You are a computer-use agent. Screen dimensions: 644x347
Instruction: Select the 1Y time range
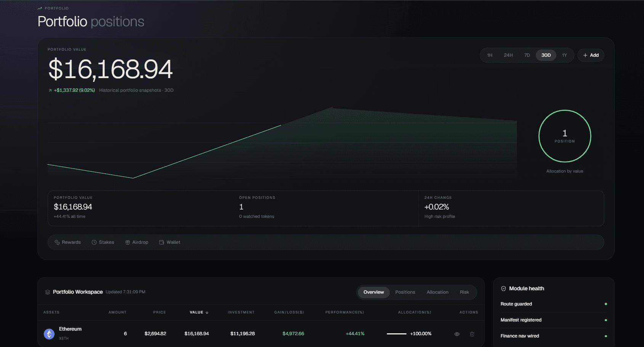pyautogui.click(x=564, y=55)
